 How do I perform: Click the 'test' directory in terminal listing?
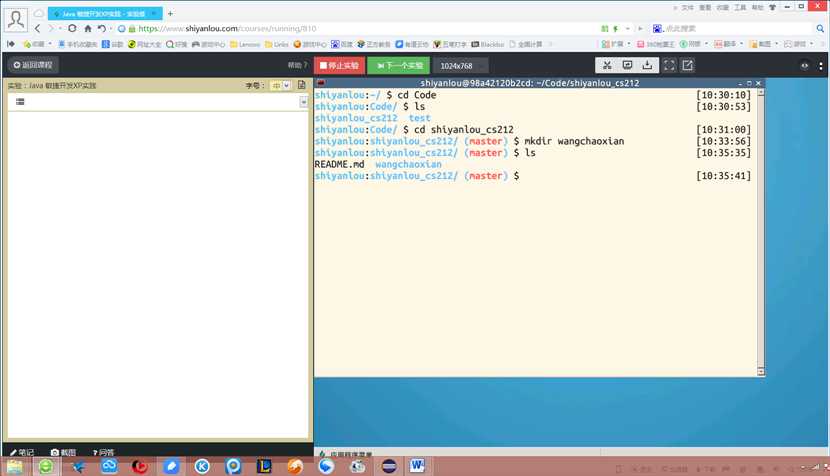[x=420, y=118]
